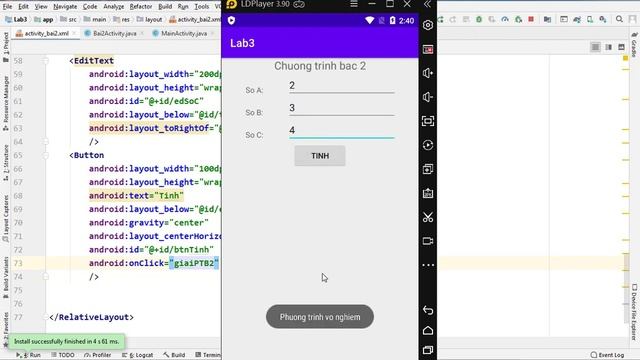
Task: Focus So B input field
Action: click(342, 108)
